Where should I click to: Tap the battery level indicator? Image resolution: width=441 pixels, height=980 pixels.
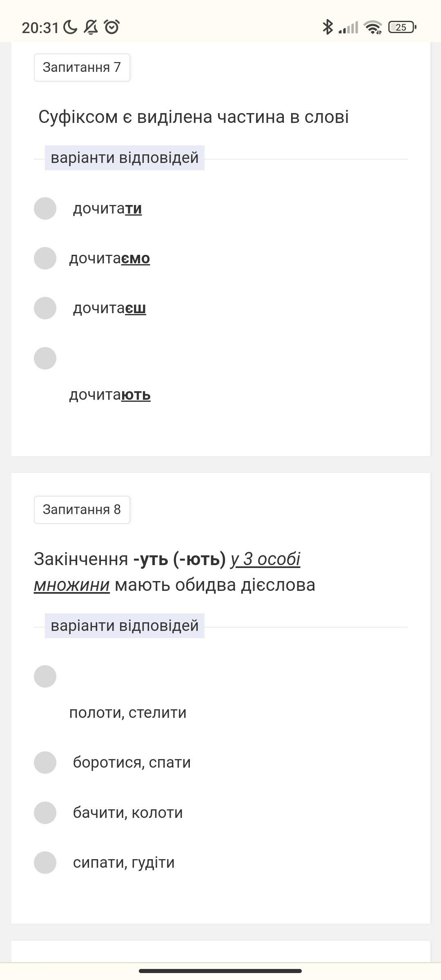[402, 27]
